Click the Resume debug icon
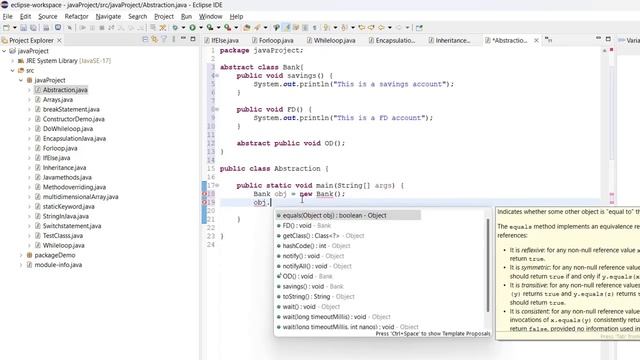 point(83,28)
